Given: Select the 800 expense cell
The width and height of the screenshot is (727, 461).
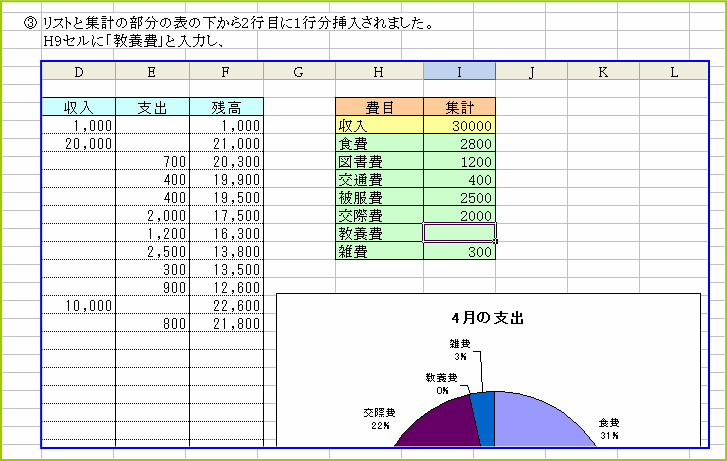Looking at the screenshot, I should (x=152, y=323).
